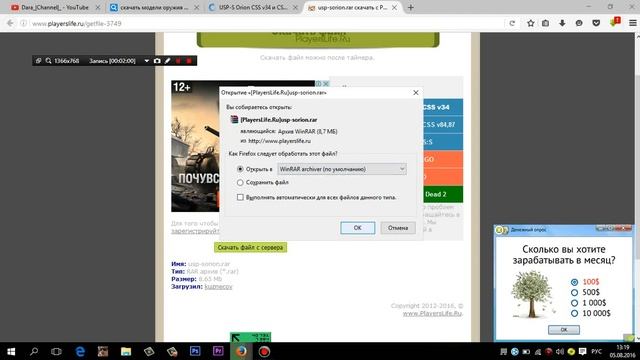Close the file opening dialog with X
This screenshot has width=640, height=360.
pyautogui.click(x=416, y=93)
